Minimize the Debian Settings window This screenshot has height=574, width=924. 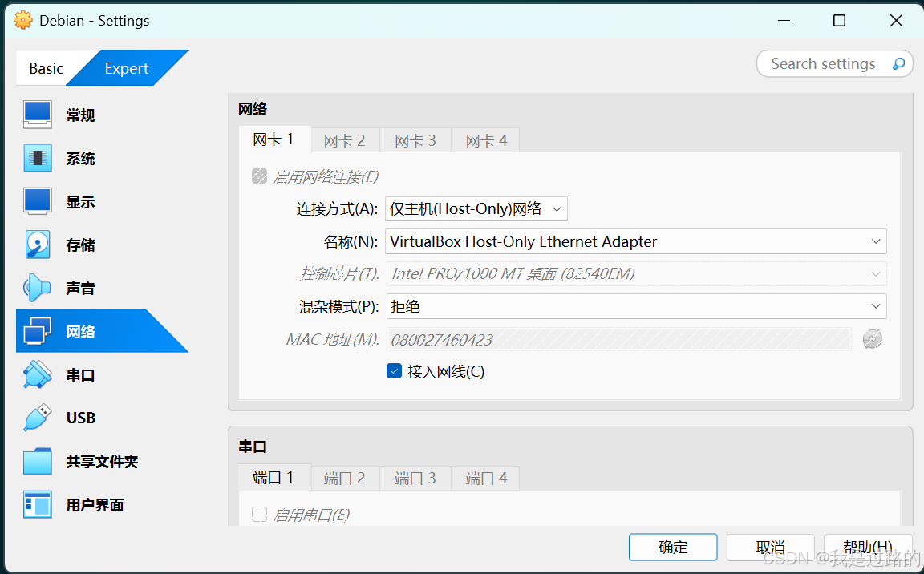[x=784, y=21]
